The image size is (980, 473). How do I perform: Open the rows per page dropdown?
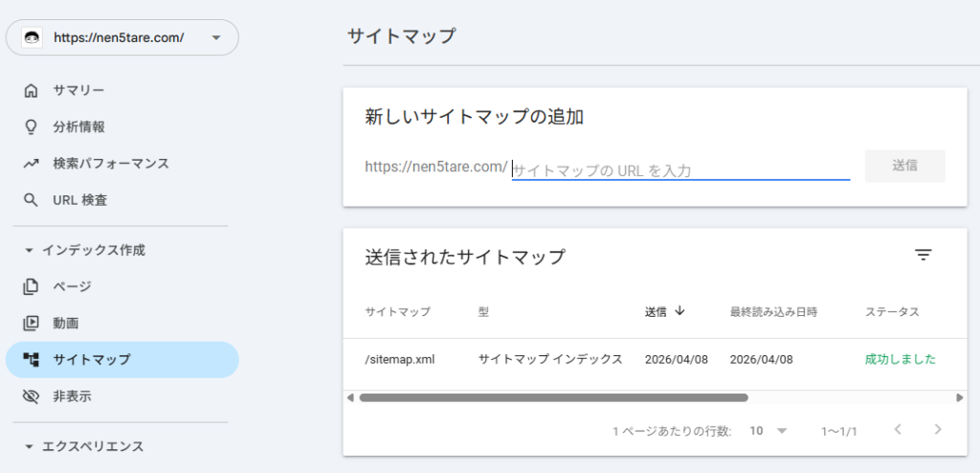tap(768, 431)
